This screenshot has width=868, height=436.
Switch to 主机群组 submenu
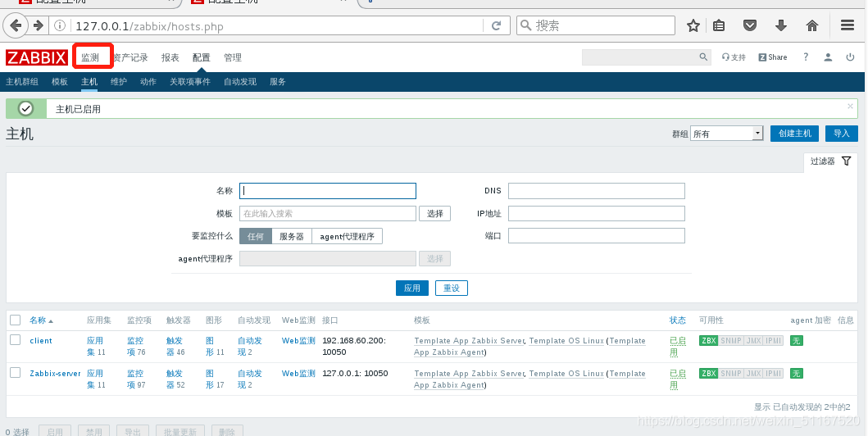point(22,82)
